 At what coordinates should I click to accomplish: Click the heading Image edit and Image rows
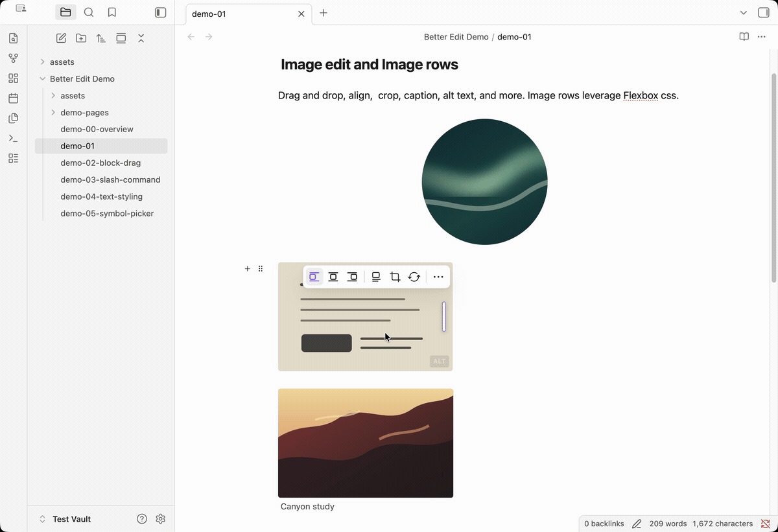370,64
